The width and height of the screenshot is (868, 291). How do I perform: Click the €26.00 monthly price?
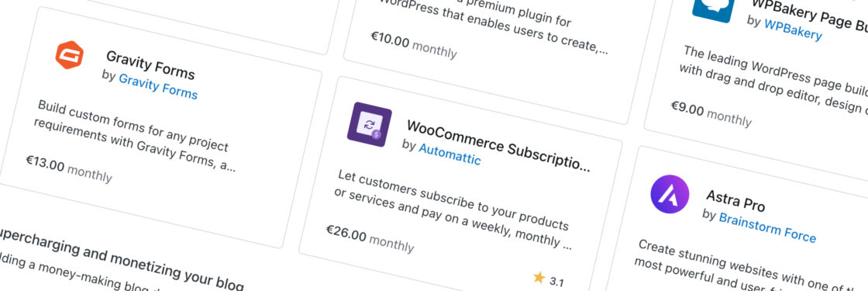pos(369,238)
